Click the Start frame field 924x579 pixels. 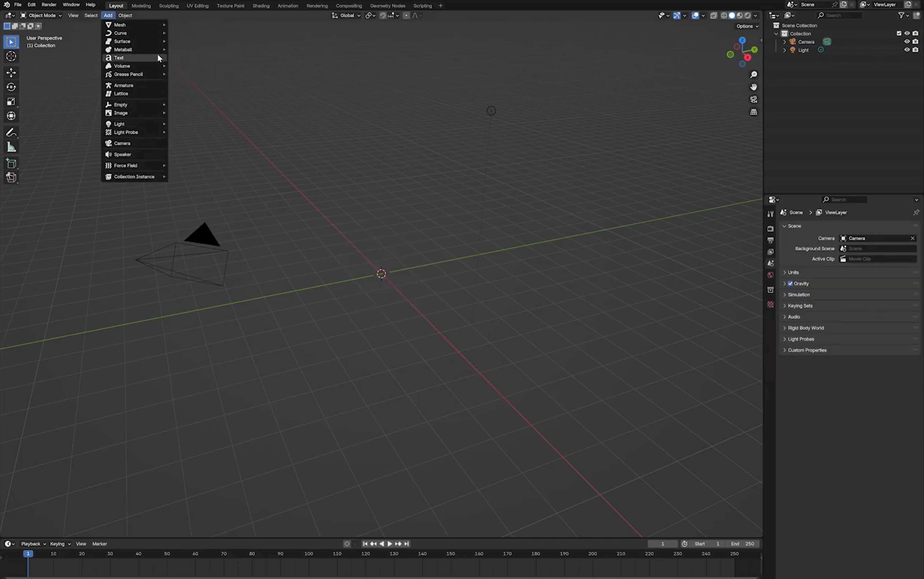706,544
